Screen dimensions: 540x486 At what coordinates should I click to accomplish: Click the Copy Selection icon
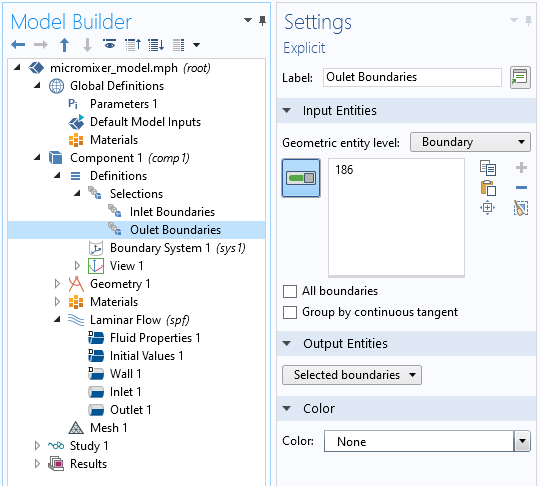(488, 168)
